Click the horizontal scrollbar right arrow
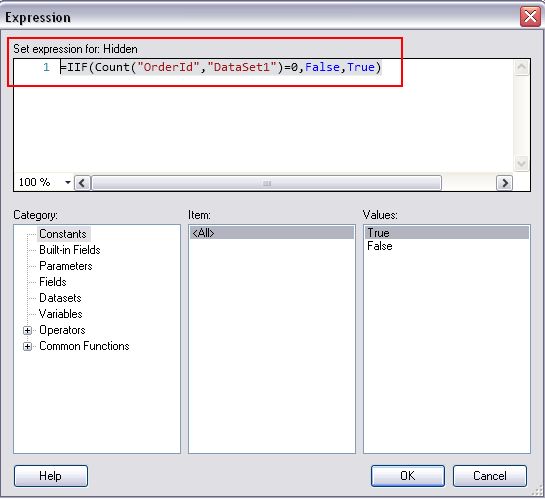 504,183
